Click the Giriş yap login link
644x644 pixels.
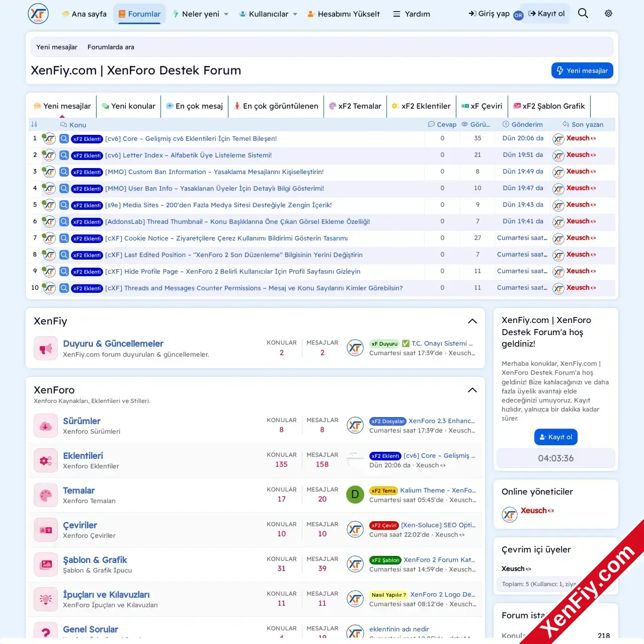point(489,14)
